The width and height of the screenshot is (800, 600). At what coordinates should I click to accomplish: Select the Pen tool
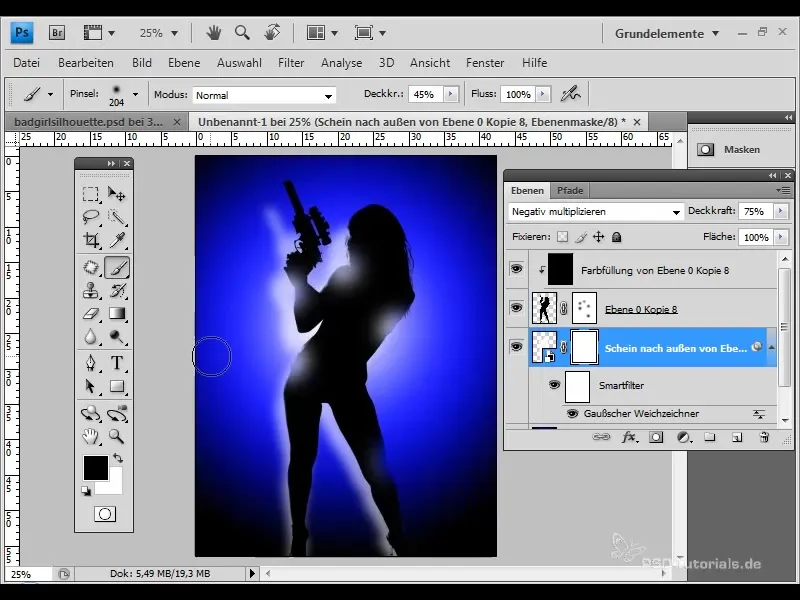pyautogui.click(x=91, y=363)
